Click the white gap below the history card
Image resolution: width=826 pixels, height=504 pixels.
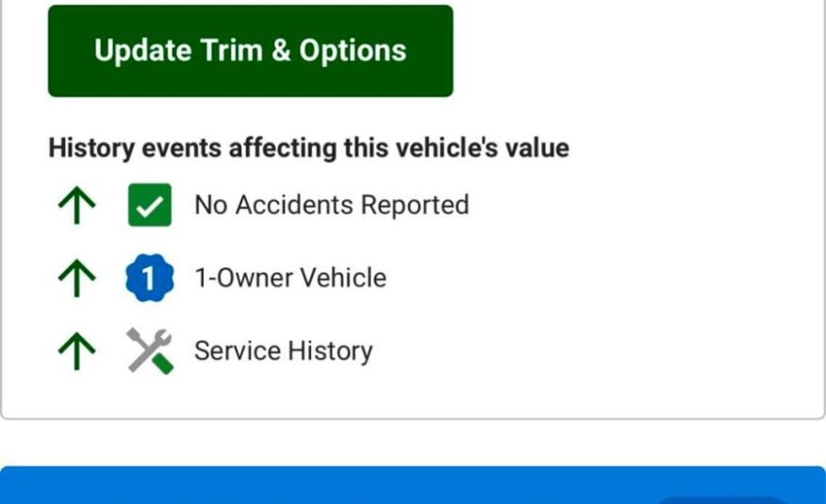click(x=413, y=441)
